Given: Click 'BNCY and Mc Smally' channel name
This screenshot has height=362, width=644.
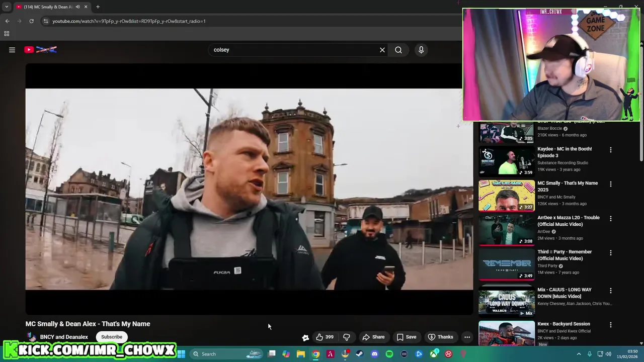Looking at the screenshot, I should tap(556, 197).
